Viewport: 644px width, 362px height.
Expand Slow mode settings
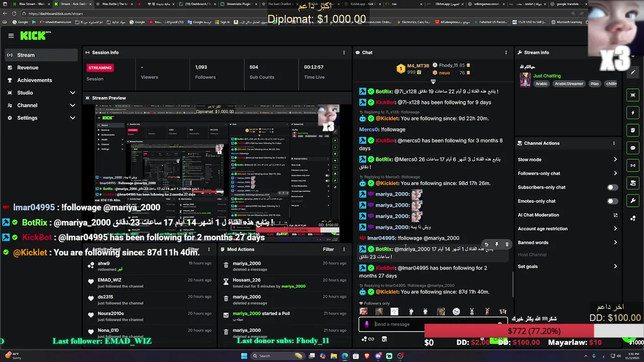568,159
